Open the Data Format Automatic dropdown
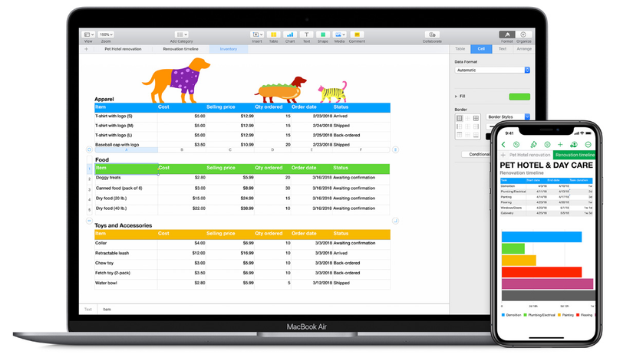 click(x=492, y=71)
